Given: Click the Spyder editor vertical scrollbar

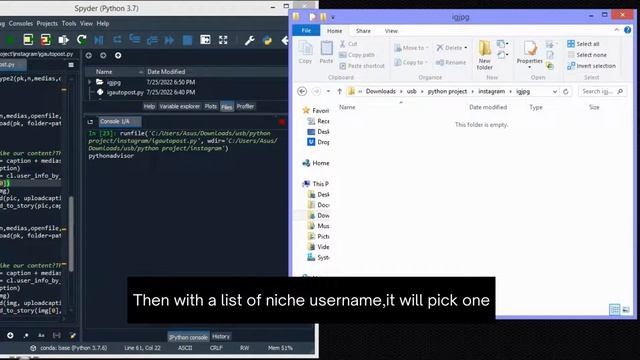Looking at the screenshot, I should tap(71, 233).
